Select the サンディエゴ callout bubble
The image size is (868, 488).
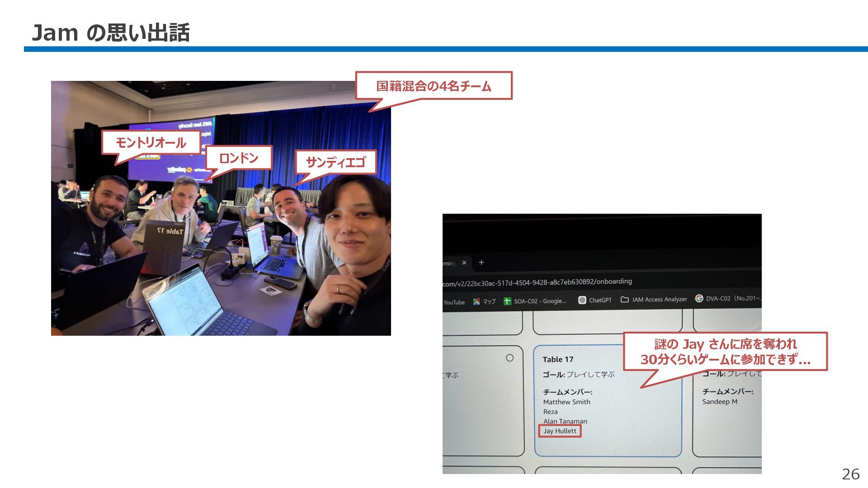pyautogui.click(x=335, y=162)
